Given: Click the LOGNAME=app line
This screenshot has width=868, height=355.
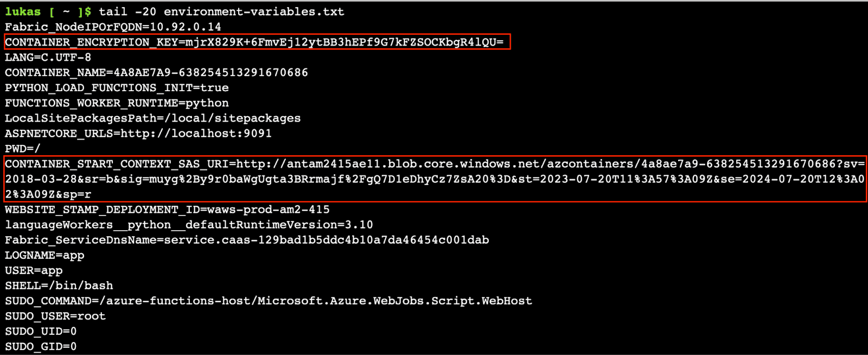Looking at the screenshot, I should [x=44, y=255].
